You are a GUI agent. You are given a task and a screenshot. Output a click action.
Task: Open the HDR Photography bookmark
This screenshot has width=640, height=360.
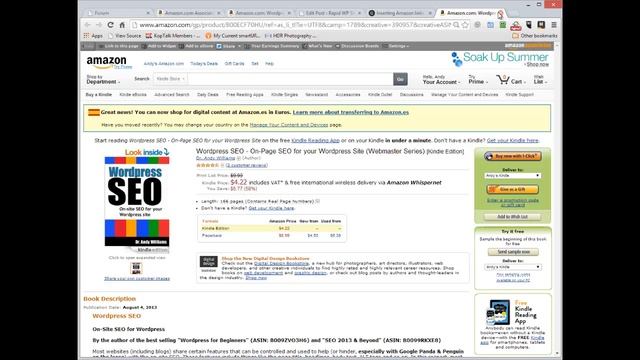[x=290, y=36]
